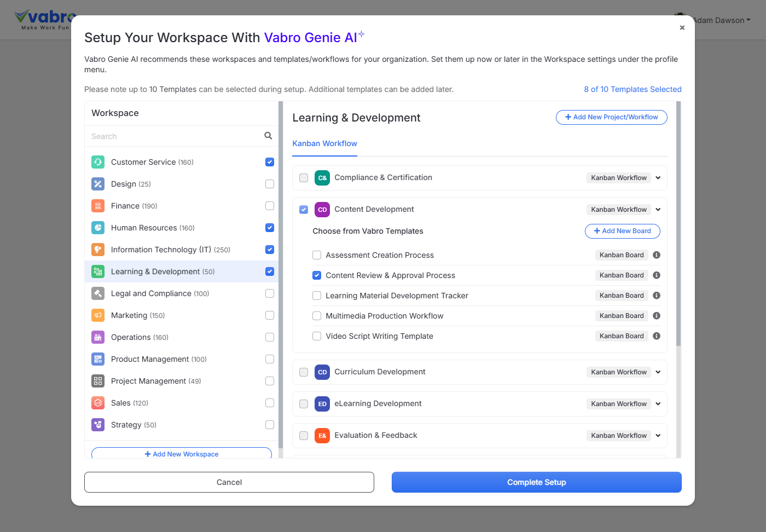Click the Sales workspace icon
The width and height of the screenshot is (766, 532).
click(98, 403)
